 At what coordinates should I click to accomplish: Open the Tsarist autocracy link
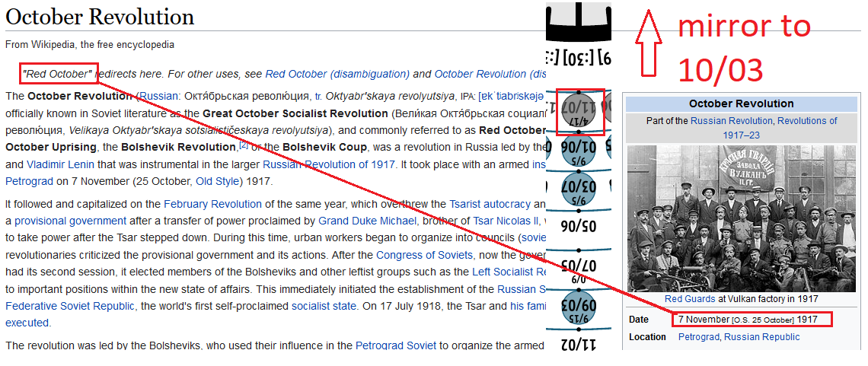click(x=490, y=204)
